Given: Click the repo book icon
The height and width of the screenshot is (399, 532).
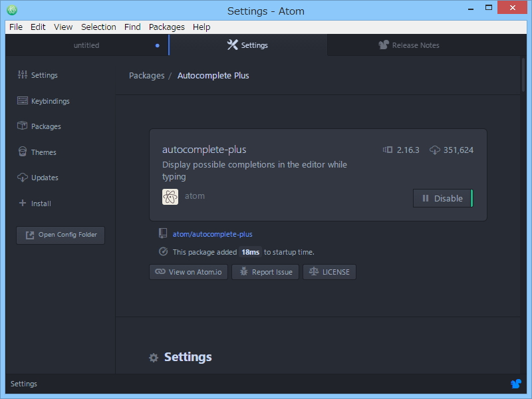Looking at the screenshot, I should 163,233.
